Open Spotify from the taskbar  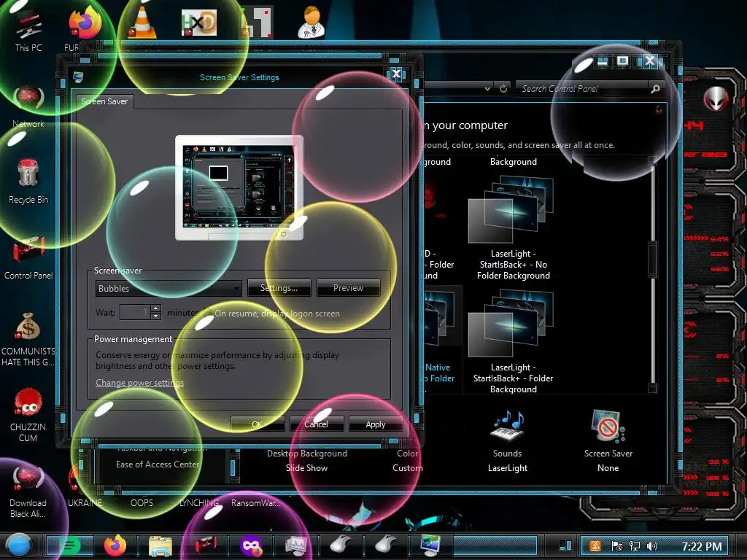point(70,545)
